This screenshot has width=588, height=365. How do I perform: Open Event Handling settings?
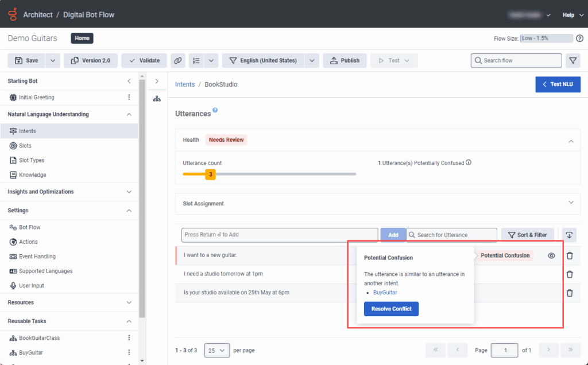(x=37, y=257)
